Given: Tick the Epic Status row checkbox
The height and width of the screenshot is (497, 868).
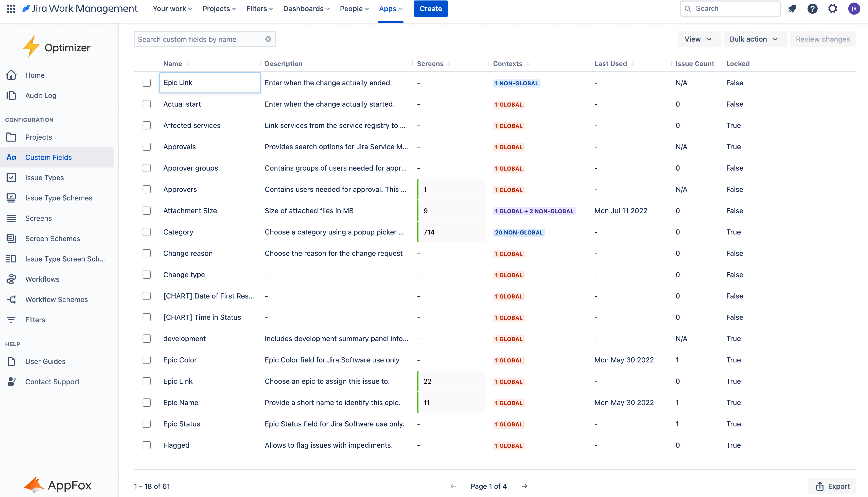Looking at the screenshot, I should [x=147, y=424].
